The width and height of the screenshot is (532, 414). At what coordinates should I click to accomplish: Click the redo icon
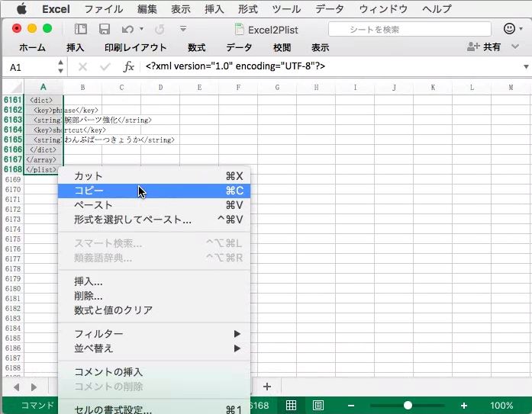pyautogui.click(x=160, y=30)
